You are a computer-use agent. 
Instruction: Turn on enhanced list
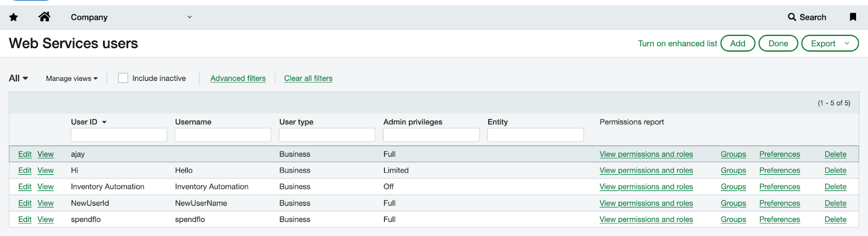pyautogui.click(x=677, y=43)
